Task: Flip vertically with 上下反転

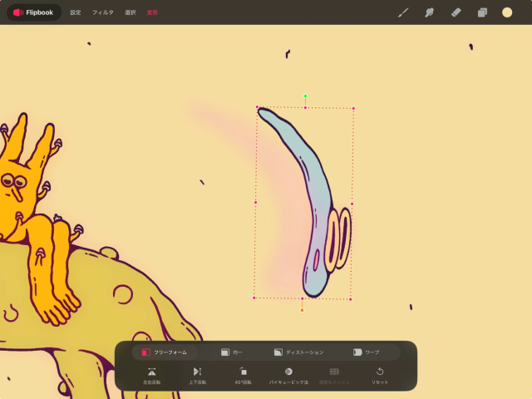Action: (x=198, y=375)
